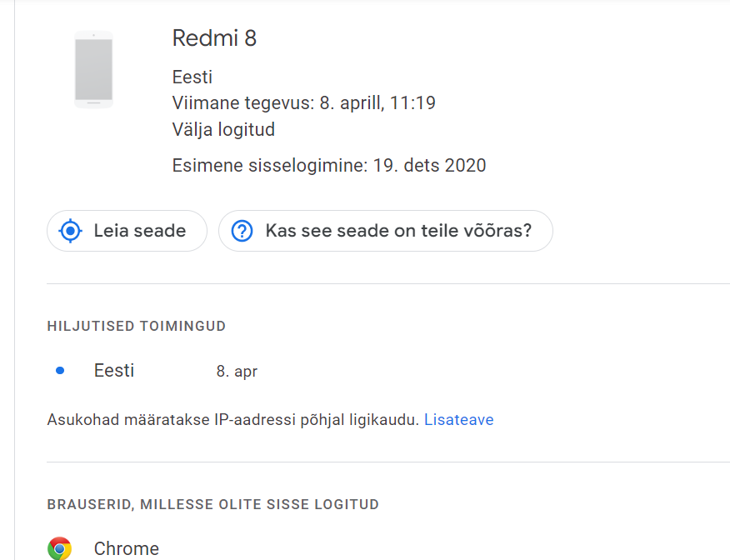Click the question mark icon in the võõras button

tap(242, 231)
